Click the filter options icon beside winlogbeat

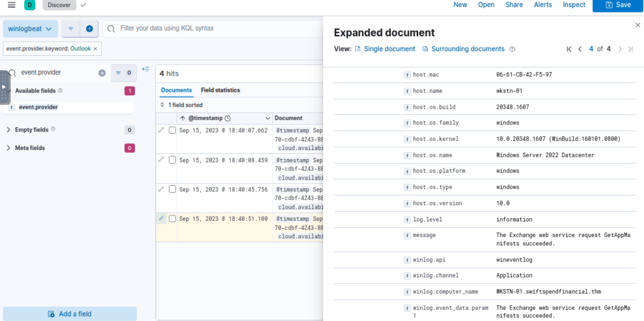[x=70, y=29]
